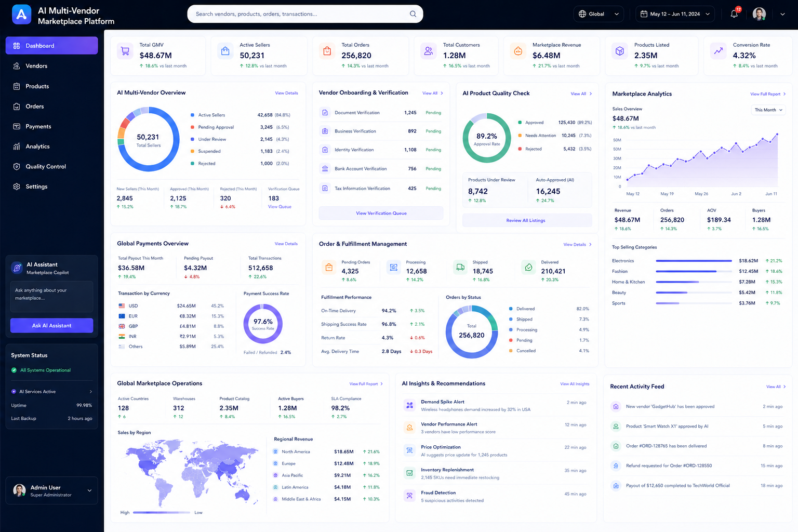Click the 50,231 Total Sellers donut chart
Viewport: 798px width, 532px height.
pyautogui.click(x=149, y=139)
